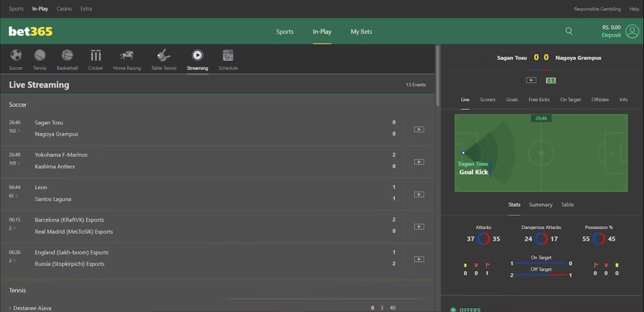Open the Responsible Gambling link
Viewport: 644px width, 312px height.
(x=597, y=9)
